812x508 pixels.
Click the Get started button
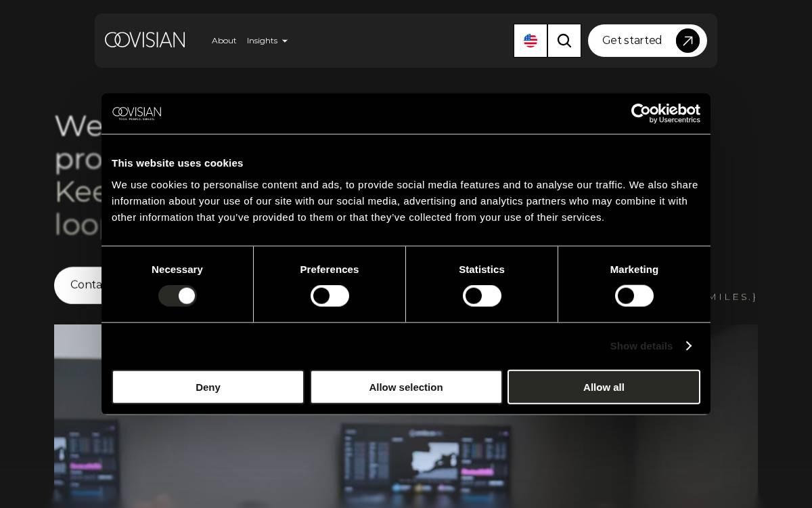pos(648,41)
